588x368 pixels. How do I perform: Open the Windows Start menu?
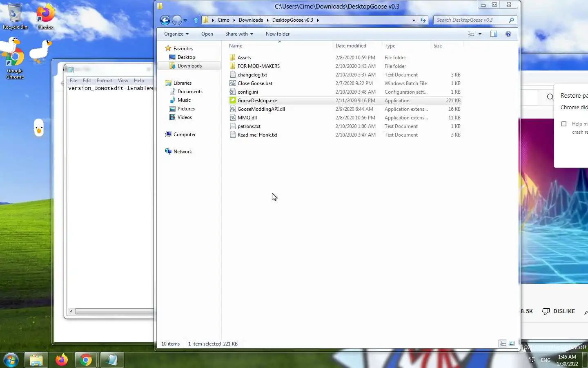[11, 360]
